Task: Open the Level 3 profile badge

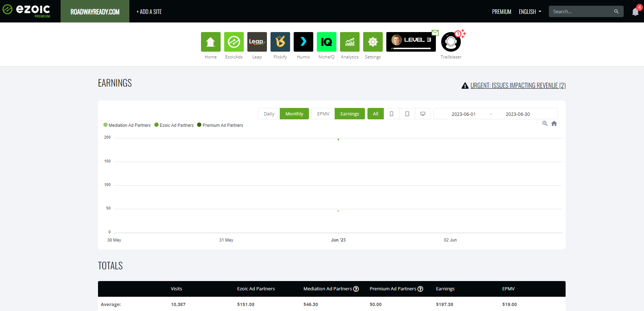Action: click(411, 42)
